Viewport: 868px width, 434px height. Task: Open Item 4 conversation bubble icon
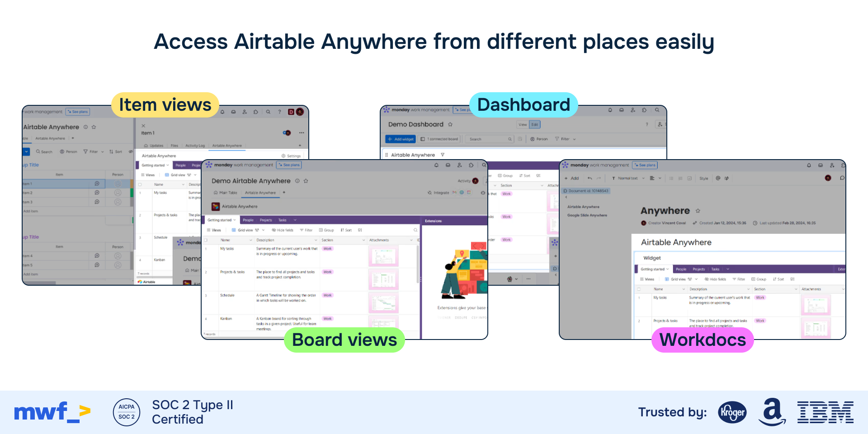[97, 256]
